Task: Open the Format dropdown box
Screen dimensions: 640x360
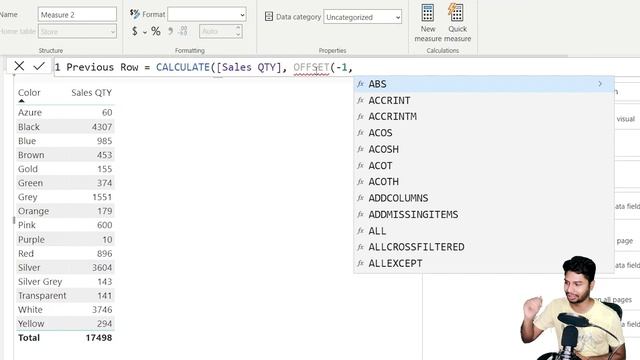Action: click(x=207, y=15)
